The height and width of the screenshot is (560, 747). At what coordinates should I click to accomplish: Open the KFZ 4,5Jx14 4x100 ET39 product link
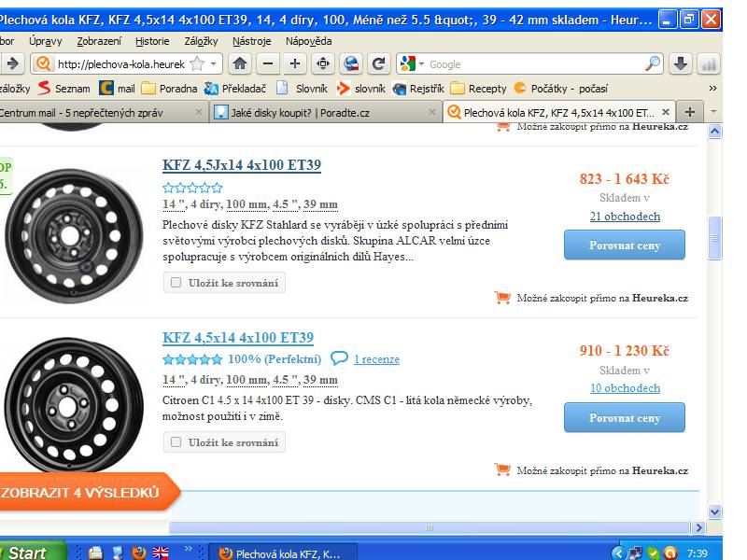click(x=242, y=165)
